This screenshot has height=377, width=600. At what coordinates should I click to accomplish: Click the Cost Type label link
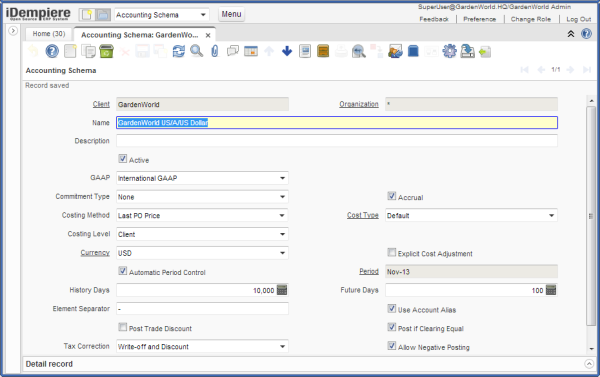point(363,215)
